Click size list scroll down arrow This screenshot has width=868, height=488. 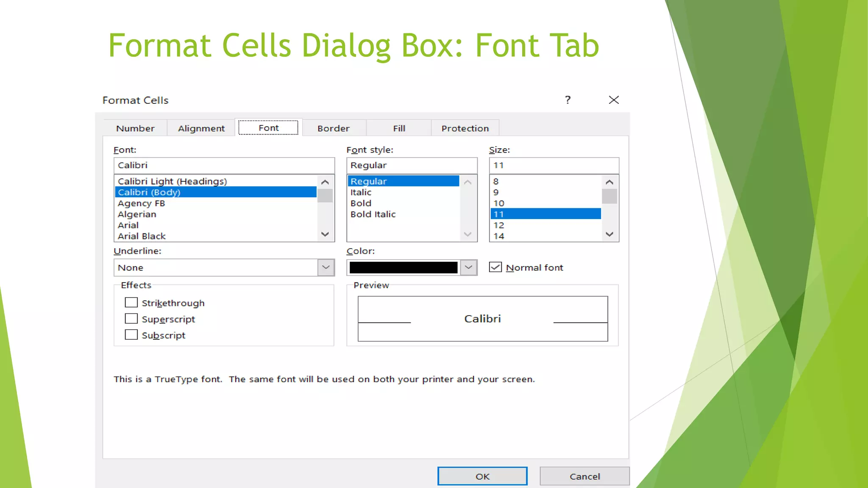pos(609,234)
